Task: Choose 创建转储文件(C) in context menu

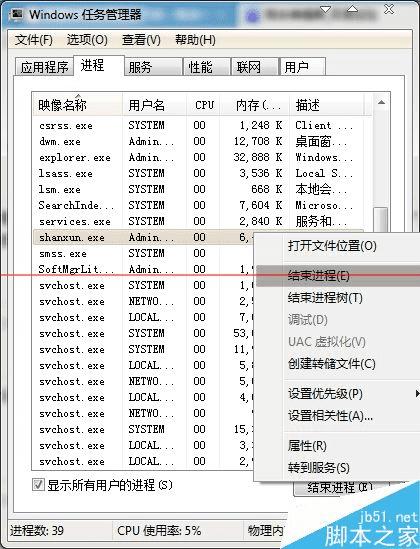Action: click(x=337, y=364)
